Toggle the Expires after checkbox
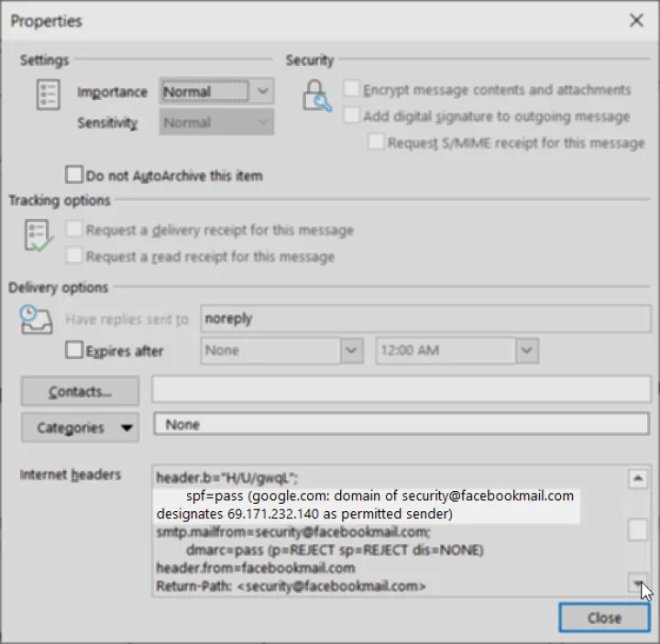 click(74, 351)
